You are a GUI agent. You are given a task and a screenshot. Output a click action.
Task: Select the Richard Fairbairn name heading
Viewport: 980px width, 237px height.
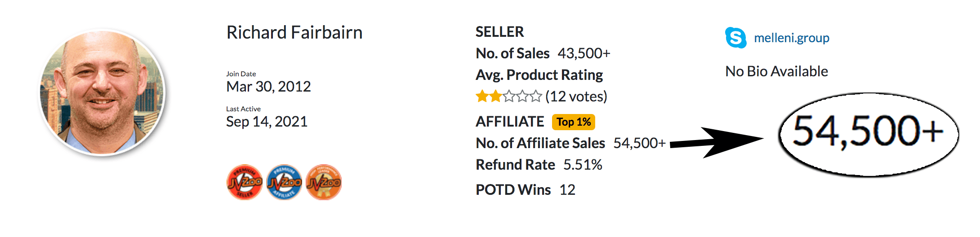point(294,33)
